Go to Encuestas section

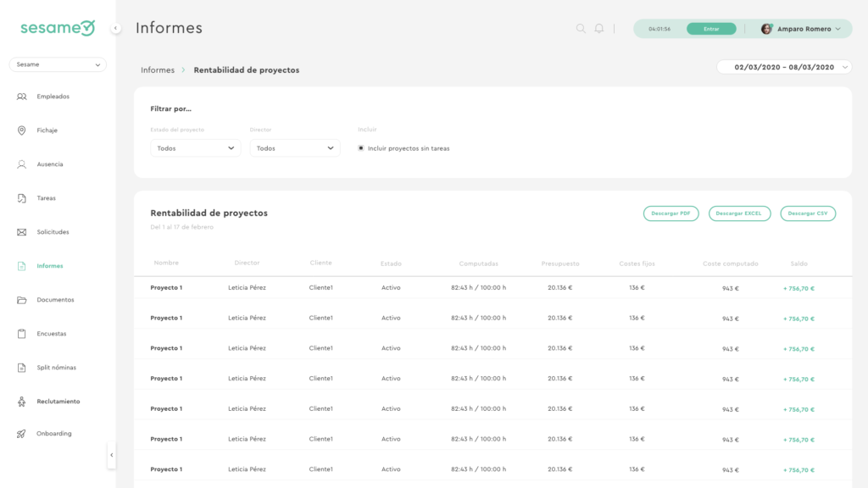click(52, 334)
